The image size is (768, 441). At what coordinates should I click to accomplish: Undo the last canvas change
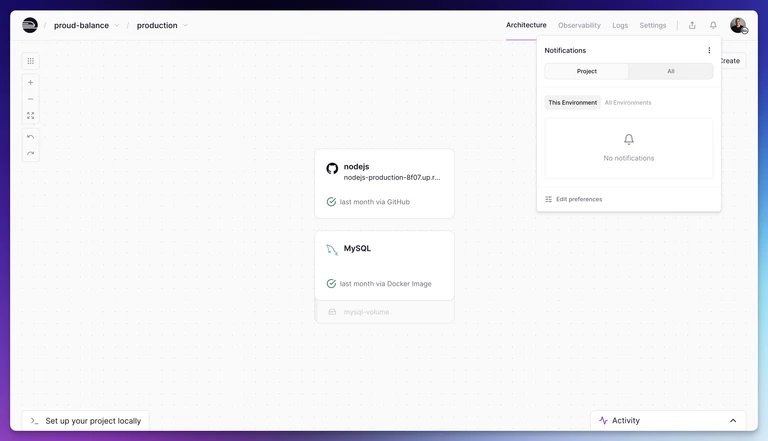(30, 137)
